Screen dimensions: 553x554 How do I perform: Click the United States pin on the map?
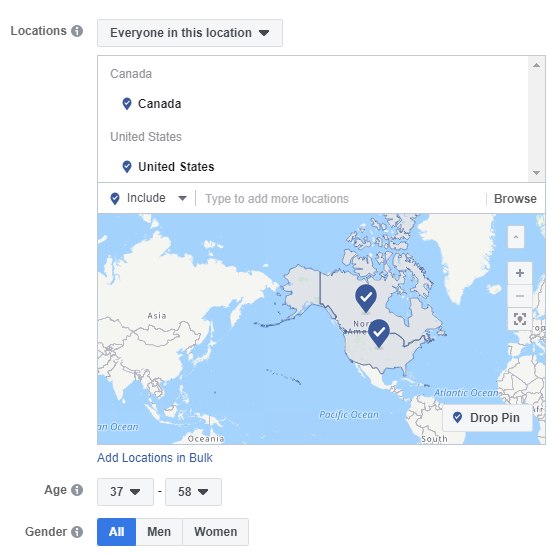[x=379, y=333]
